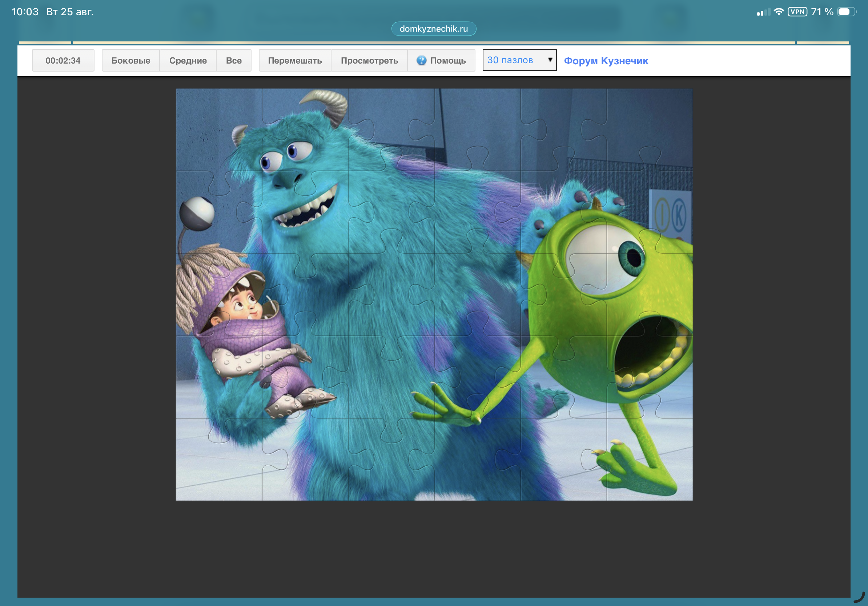Click the domkyznechik.ru address pill

[x=434, y=29]
